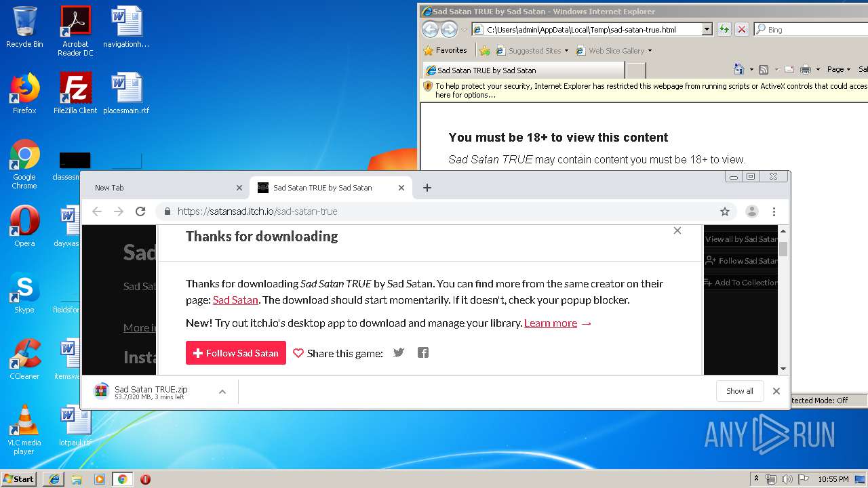The width and height of the screenshot is (868, 488).
Task: Click scrollbar down arrow in Chrome page
Action: coord(783,369)
